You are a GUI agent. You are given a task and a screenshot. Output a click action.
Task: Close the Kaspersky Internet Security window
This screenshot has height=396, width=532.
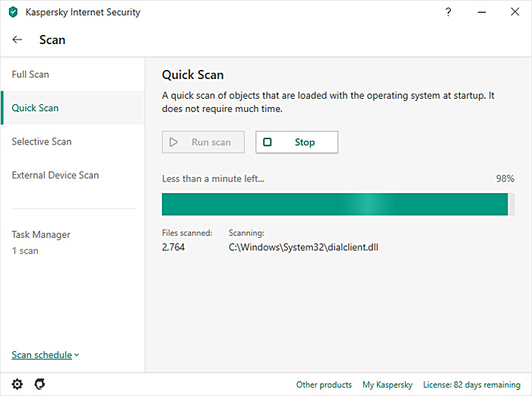(x=515, y=12)
